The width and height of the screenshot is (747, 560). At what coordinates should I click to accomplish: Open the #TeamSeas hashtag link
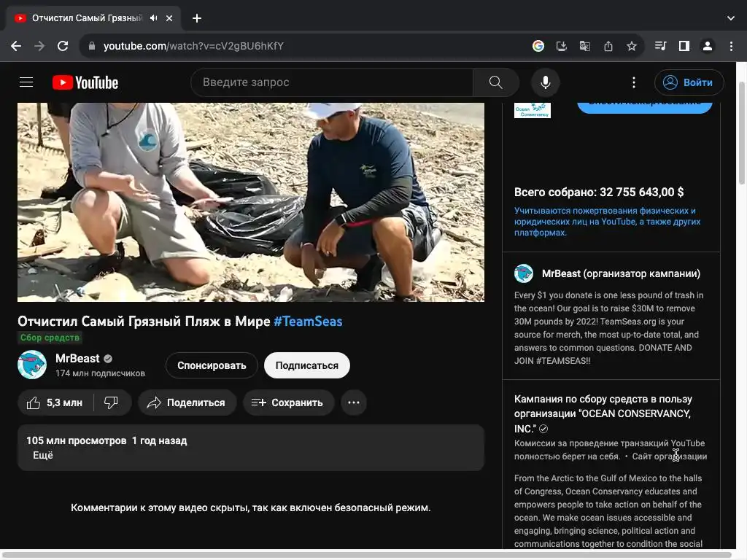click(x=308, y=322)
